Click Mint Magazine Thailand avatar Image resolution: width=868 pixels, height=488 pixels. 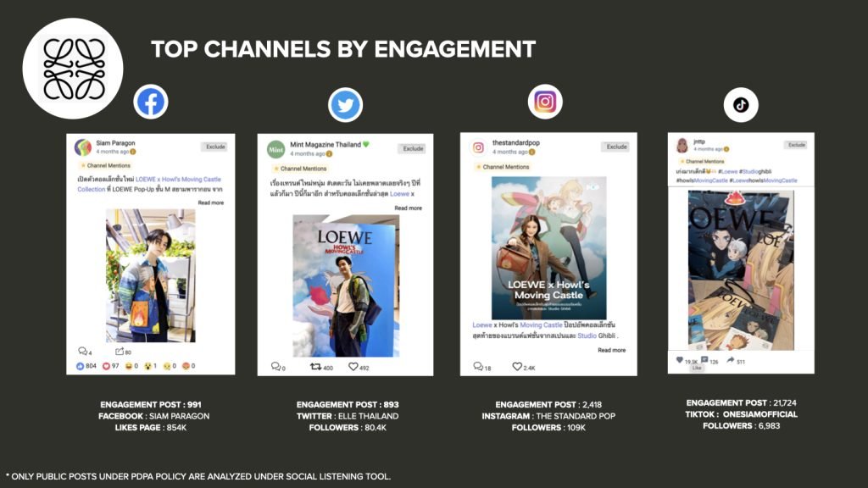click(276, 149)
